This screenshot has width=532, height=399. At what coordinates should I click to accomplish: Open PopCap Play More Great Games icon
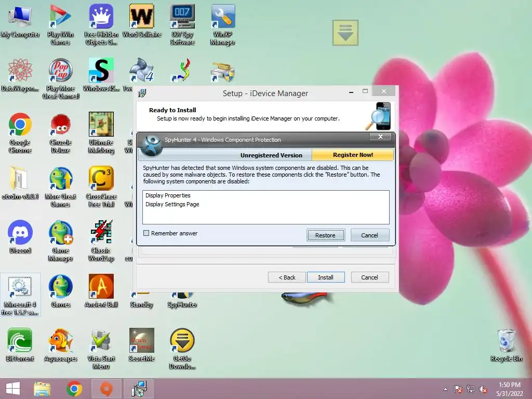(60, 79)
